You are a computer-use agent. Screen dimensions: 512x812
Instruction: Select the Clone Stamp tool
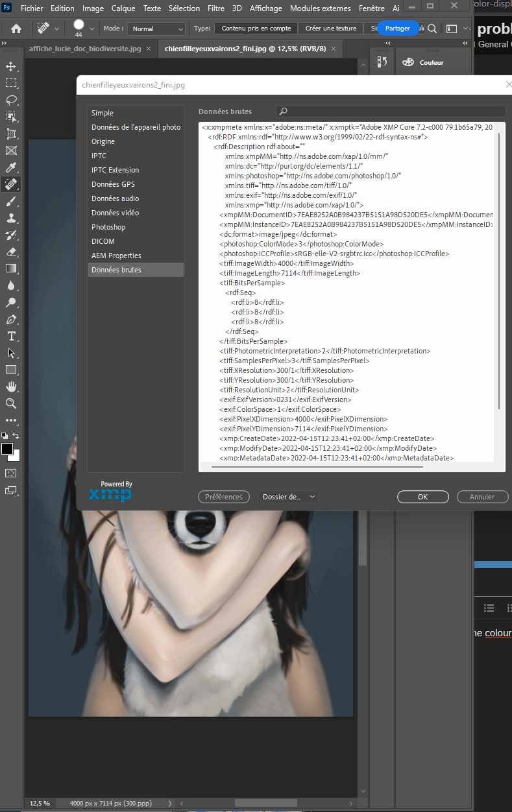click(11, 219)
